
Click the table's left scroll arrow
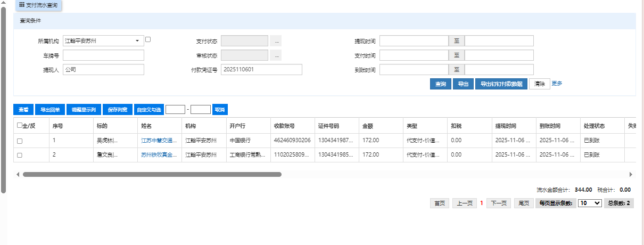(x=18, y=174)
